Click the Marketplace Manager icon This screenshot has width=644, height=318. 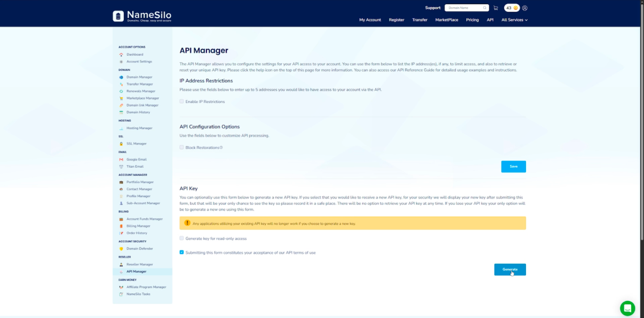pos(121,98)
